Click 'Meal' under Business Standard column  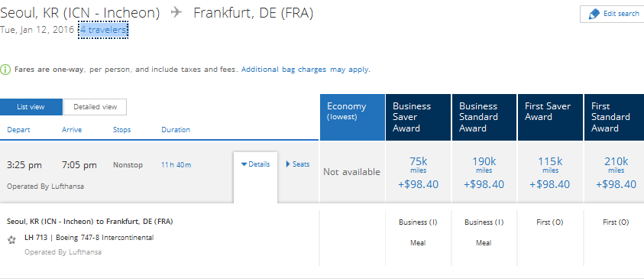pyautogui.click(x=484, y=243)
